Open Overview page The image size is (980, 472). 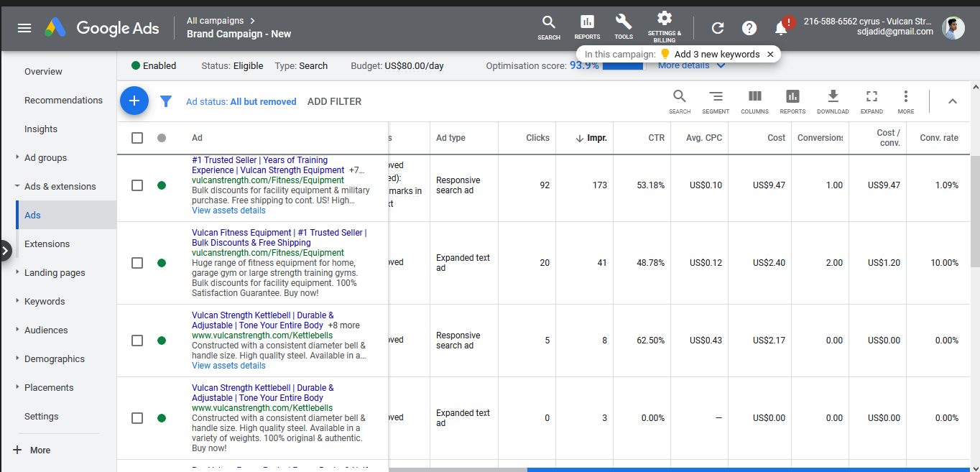[x=43, y=71]
